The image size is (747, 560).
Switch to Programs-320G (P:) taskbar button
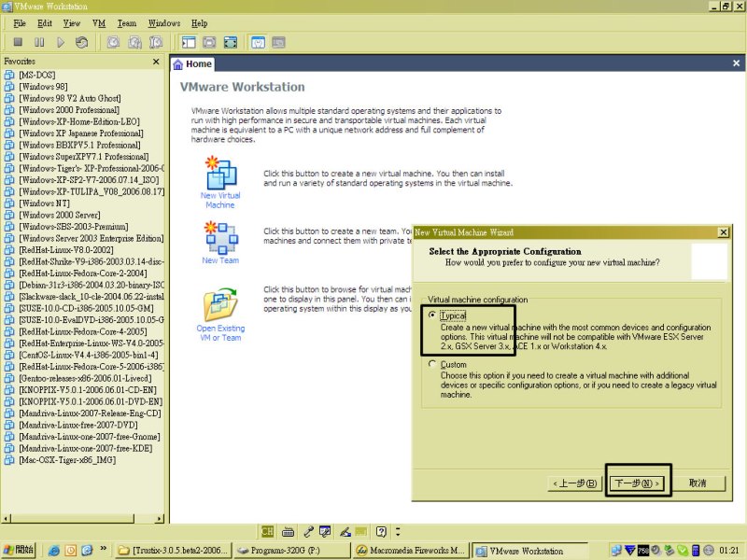[292, 551]
